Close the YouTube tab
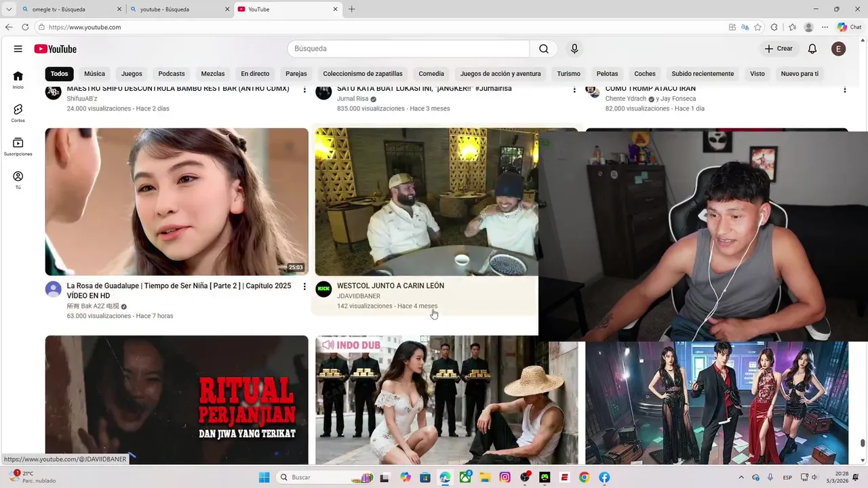Viewport: 868px width, 488px height. [335, 9]
